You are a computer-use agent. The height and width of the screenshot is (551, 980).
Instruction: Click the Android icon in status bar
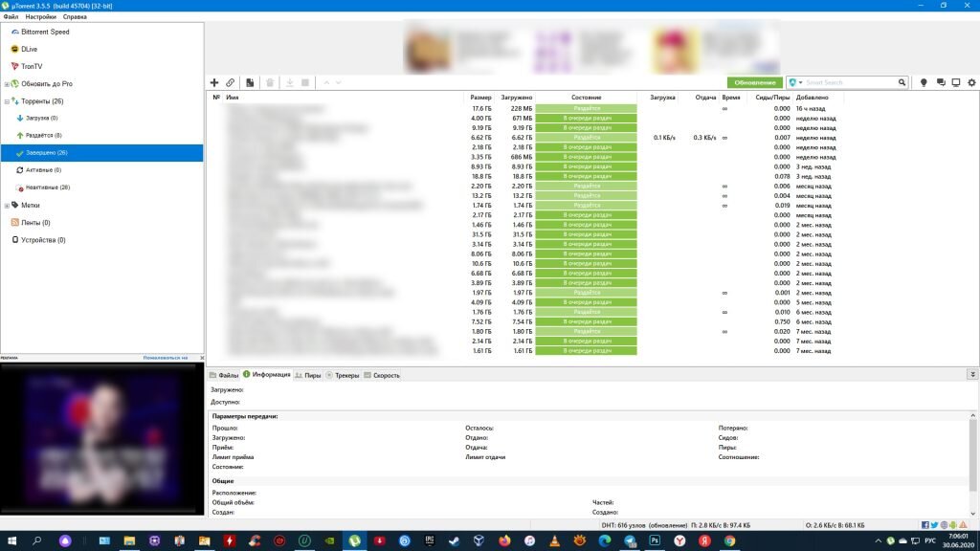[x=953, y=525]
